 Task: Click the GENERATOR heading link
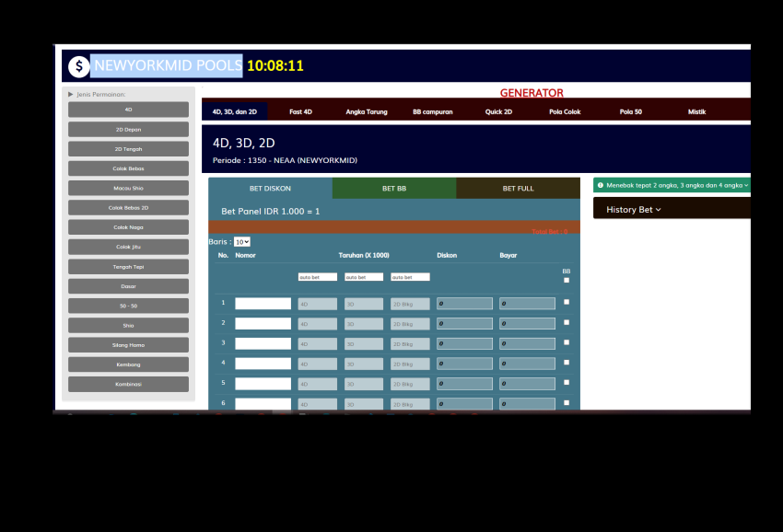click(532, 93)
